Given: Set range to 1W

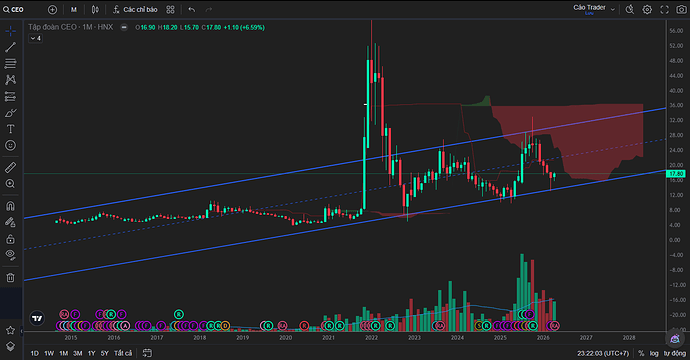Looking at the screenshot, I should [x=49, y=353].
